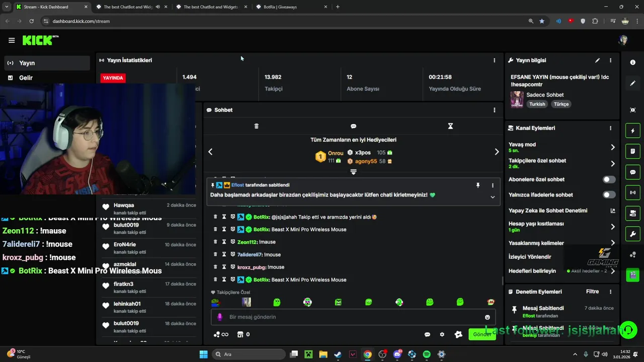Select Yayın in left sidebar
This screenshot has height=362, width=644.
point(47,63)
